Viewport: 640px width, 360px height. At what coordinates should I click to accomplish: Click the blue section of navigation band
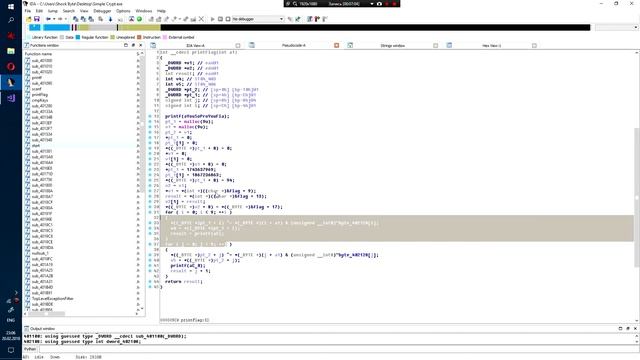coord(56,27)
